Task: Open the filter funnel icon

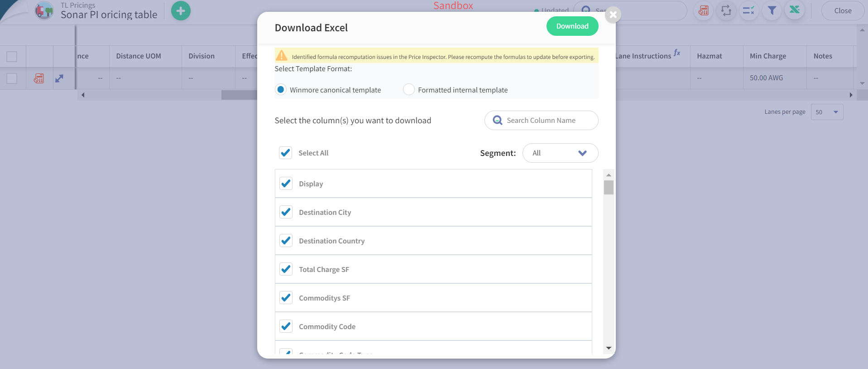Action: tap(772, 10)
